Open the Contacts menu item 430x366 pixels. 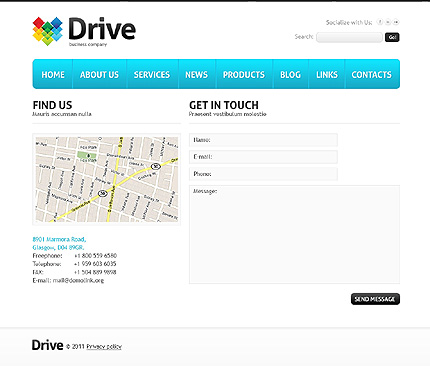(372, 74)
